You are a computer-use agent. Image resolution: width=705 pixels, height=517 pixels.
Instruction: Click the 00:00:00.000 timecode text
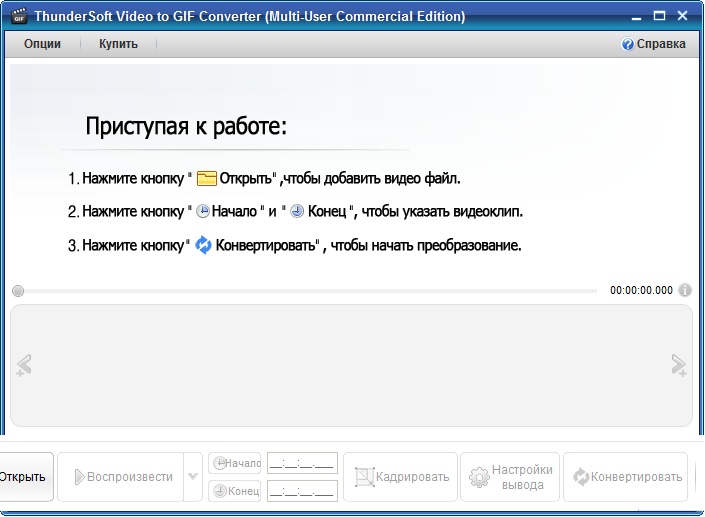[641, 290]
